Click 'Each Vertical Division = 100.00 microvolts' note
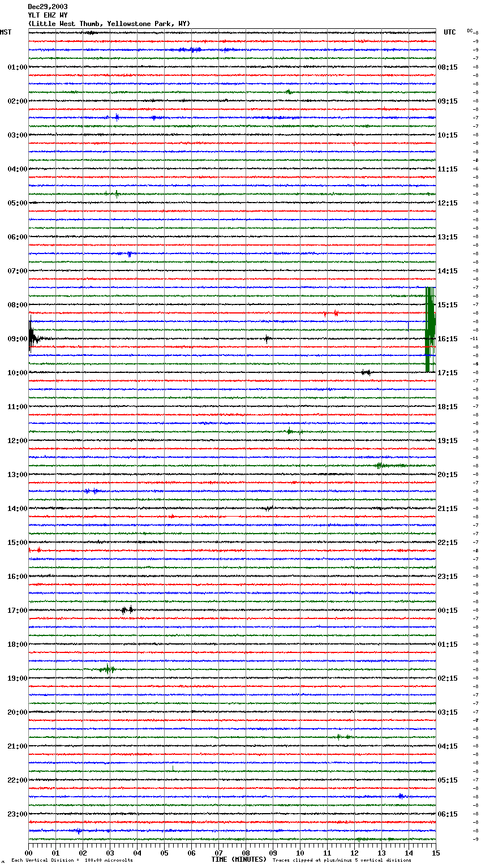The width and height of the screenshot is (481, 868). point(72,860)
